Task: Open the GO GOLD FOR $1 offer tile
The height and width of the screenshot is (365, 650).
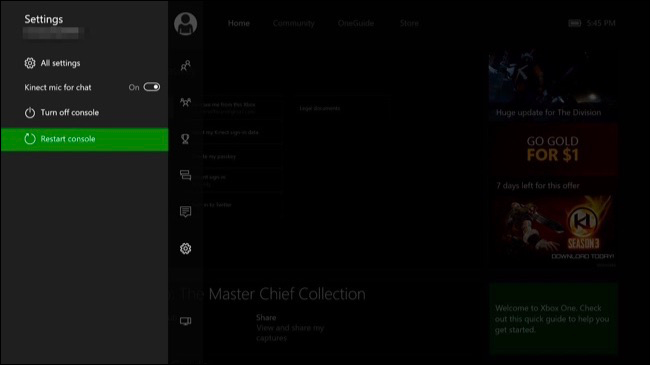Action: pyautogui.click(x=553, y=150)
